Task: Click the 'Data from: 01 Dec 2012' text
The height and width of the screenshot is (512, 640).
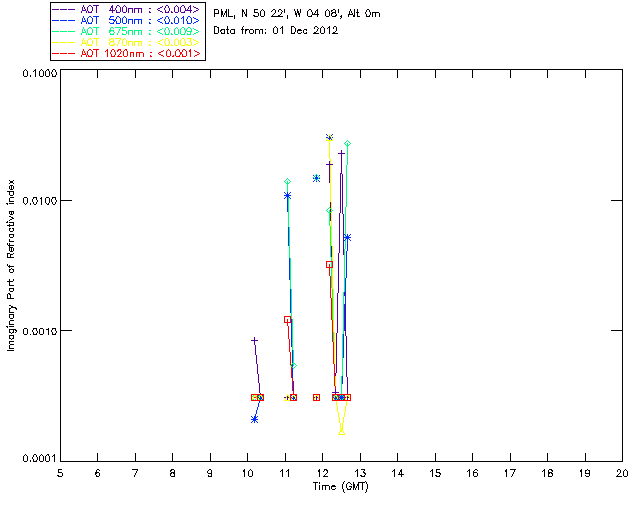Action: coord(276,31)
